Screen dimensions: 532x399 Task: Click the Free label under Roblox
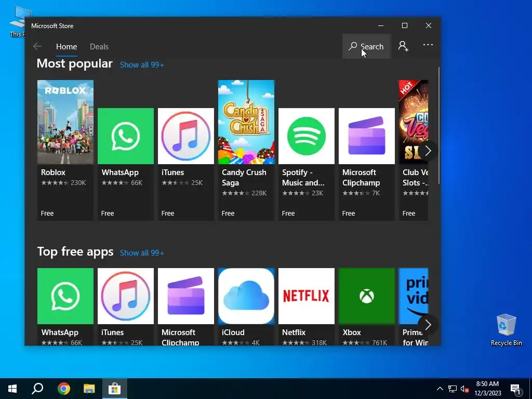coord(47,214)
